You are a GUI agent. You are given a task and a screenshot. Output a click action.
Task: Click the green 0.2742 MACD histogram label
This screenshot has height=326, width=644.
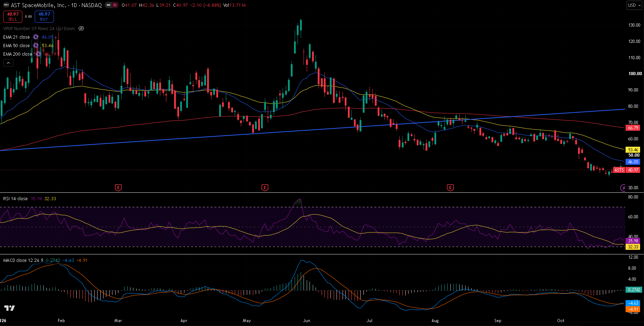(x=634, y=290)
